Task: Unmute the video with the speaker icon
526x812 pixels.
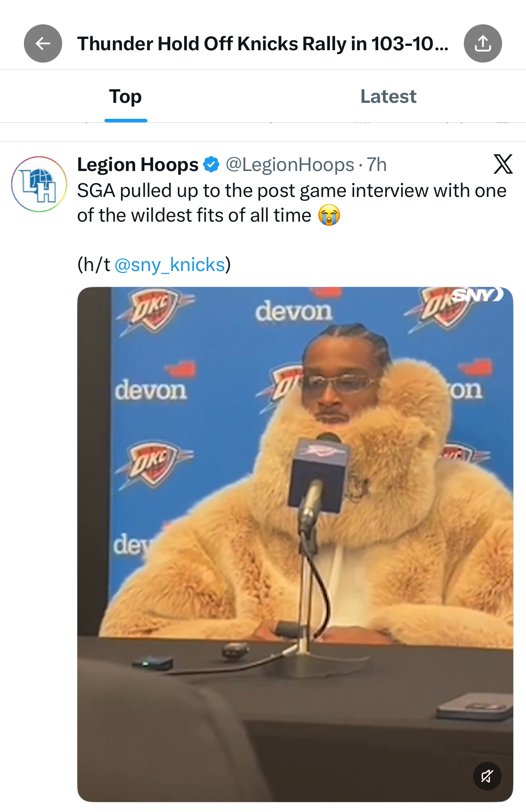Action: (487, 776)
